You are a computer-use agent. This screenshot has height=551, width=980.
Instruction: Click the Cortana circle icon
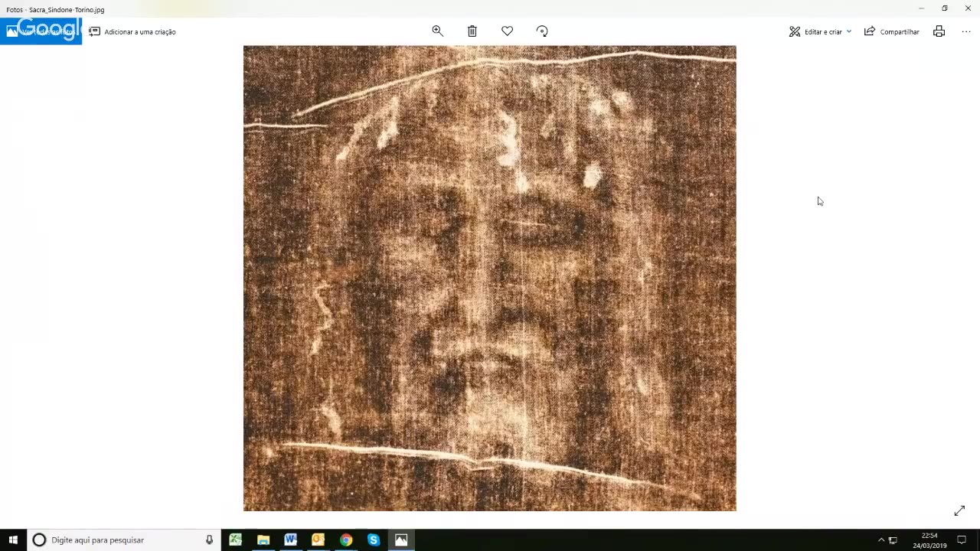click(x=39, y=540)
